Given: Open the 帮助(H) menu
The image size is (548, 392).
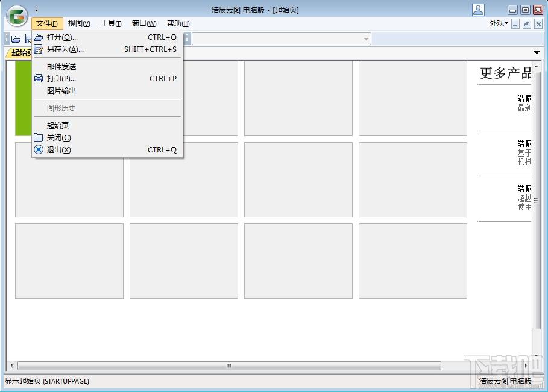Looking at the screenshot, I should click(x=178, y=23).
